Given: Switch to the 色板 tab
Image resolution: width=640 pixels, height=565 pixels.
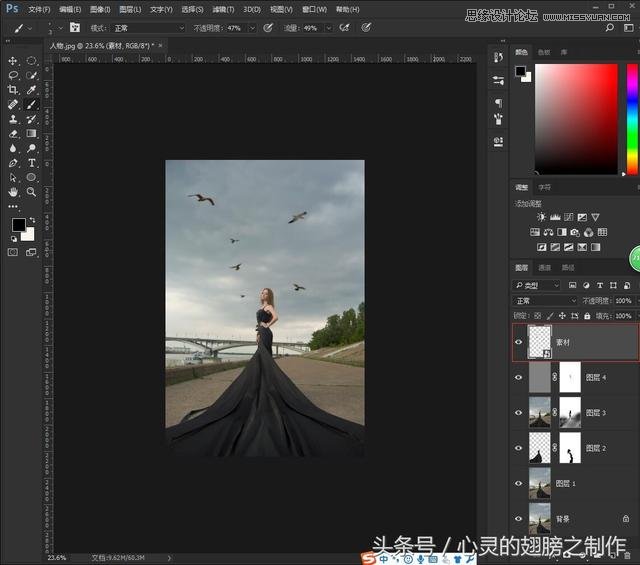Looking at the screenshot, I should pos(544,52).
